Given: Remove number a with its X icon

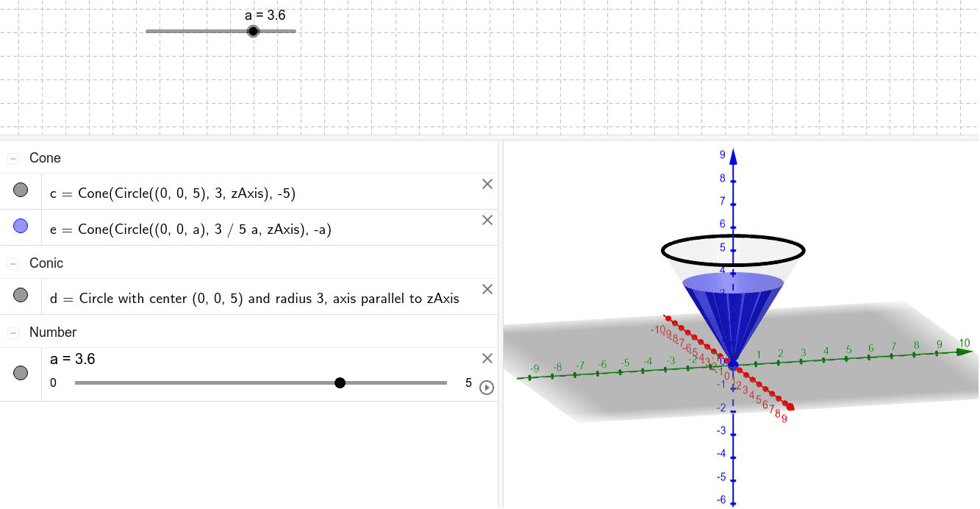Looking at the screenshot, I should [x=487, y=358].
